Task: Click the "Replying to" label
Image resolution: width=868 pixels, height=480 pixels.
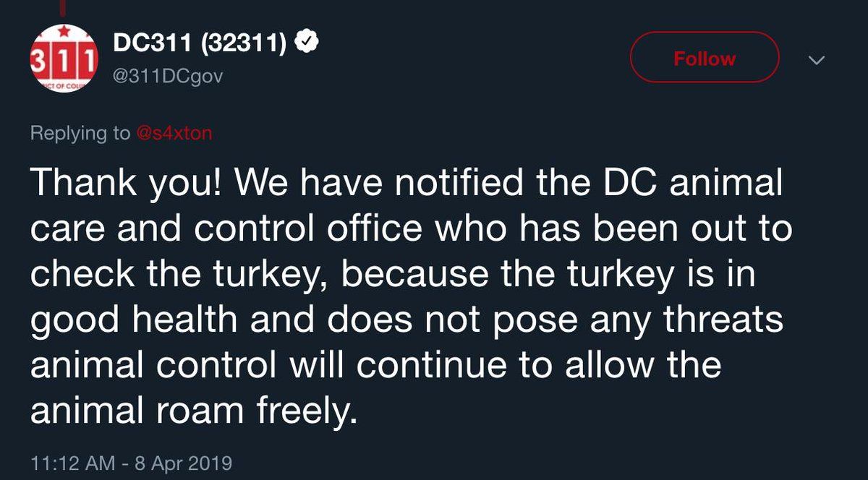Action: (x=80, y=134)
